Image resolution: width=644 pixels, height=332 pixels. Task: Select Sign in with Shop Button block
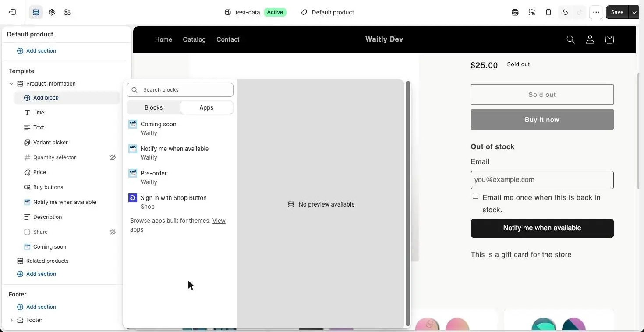[x=180, y=202]
